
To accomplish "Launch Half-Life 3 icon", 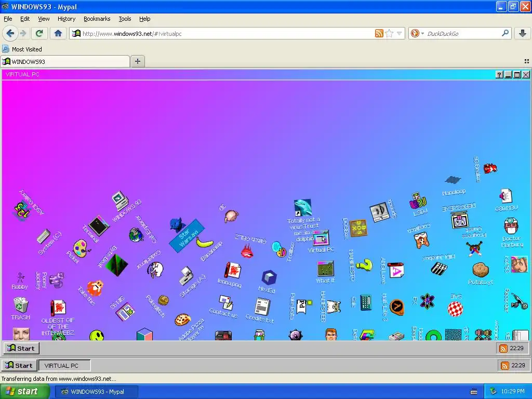I will click(396, 307).
